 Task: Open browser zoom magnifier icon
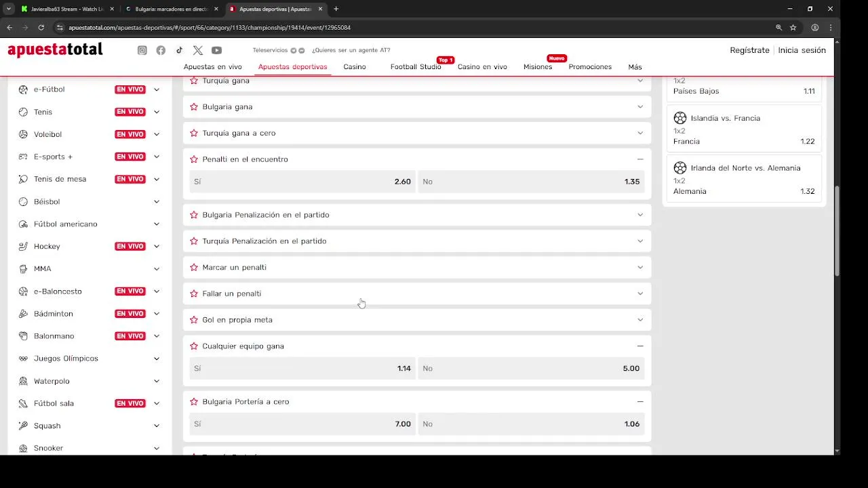point(778,27)
